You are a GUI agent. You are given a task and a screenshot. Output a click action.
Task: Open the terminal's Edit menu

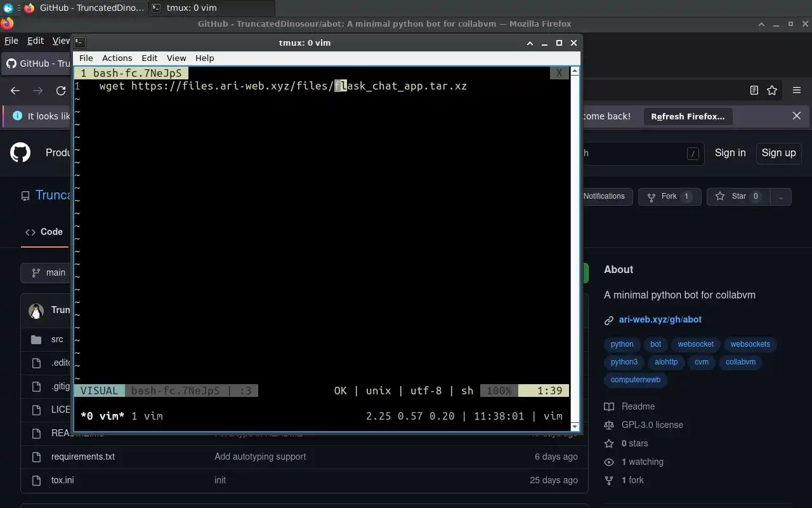[x=149, y=58]
